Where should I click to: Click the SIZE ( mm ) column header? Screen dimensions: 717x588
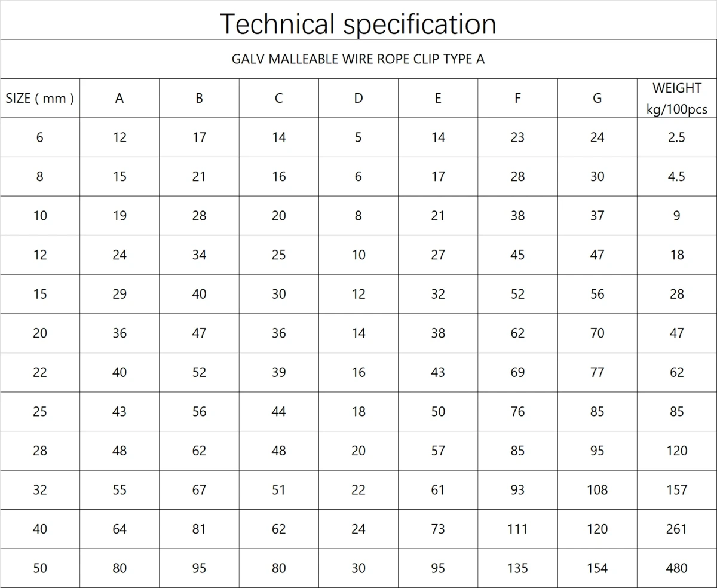pos(40,99)
